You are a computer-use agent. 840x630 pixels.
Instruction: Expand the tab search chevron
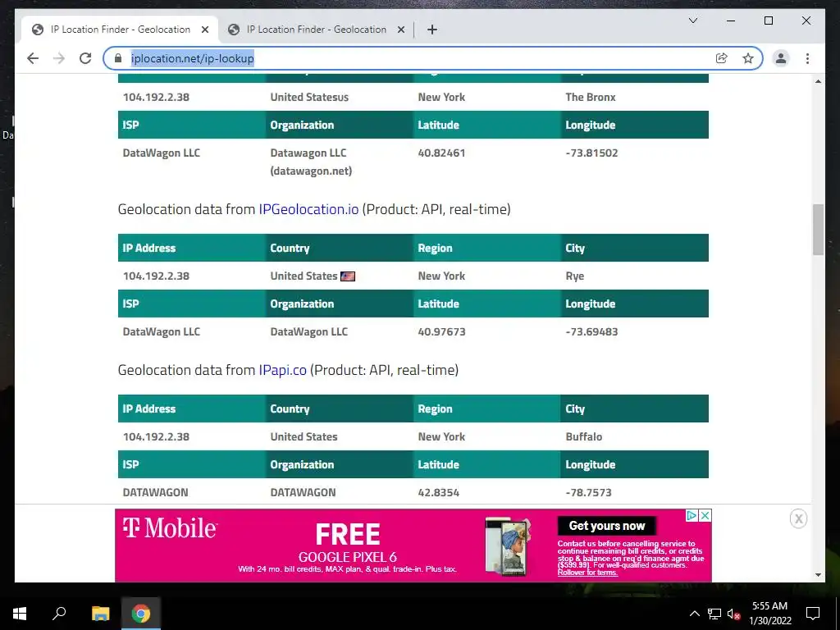[x=692, y=21]
